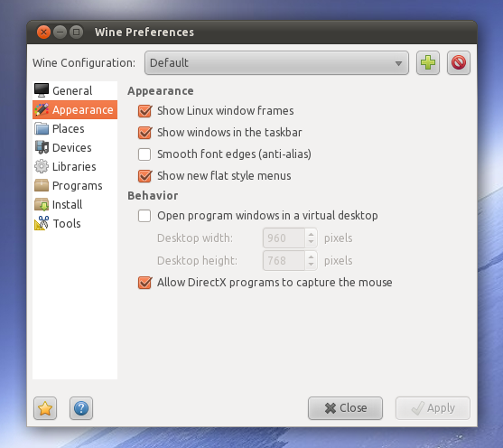Viewport: 503px width, 448px height.
Task: Click the Libraries gear icon
Action: (42, 166)
